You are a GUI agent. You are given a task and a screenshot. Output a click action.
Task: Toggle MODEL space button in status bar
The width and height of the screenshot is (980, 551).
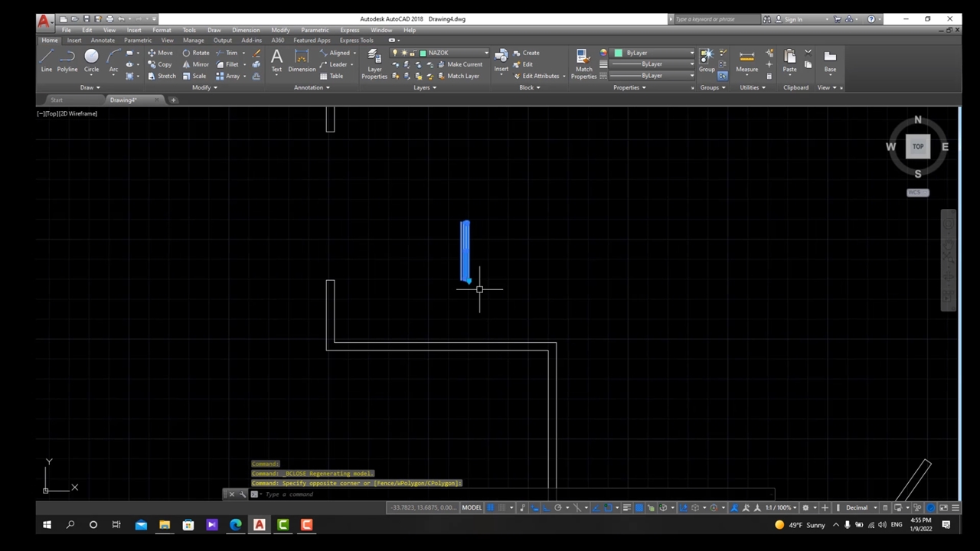[472, 507]
